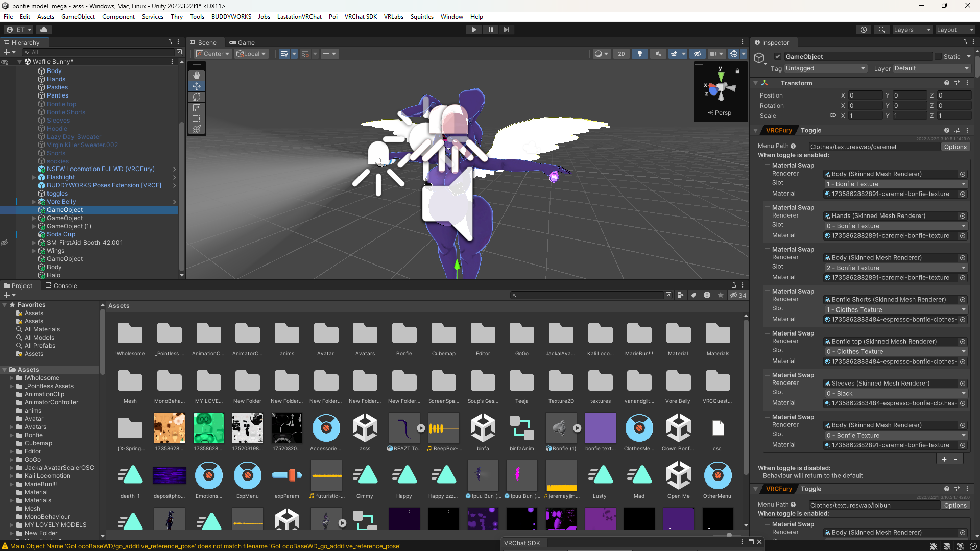Open the BUDDYWORKS menu
This screenshot has height=551, width=980.
(231, 17)
